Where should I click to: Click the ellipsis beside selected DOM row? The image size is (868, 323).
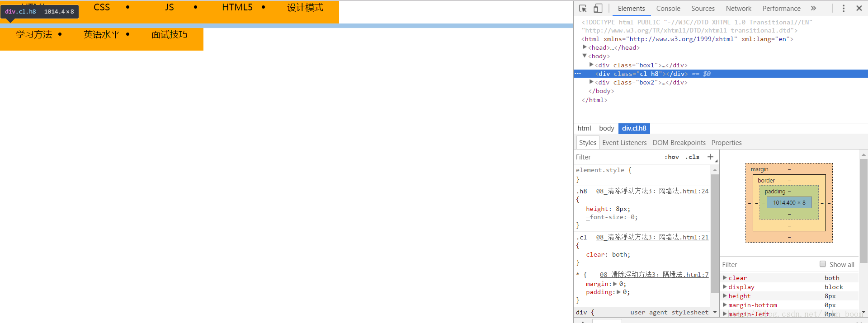(x=578, y=73)
